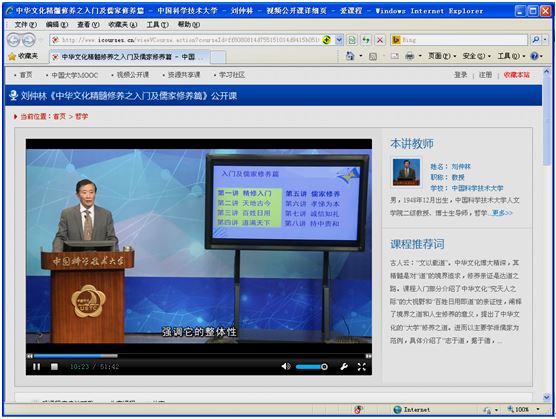Screen dimensions: 556x419
Task: Expand the Print dropdown arrow
Action: click(x=420, y=56)
